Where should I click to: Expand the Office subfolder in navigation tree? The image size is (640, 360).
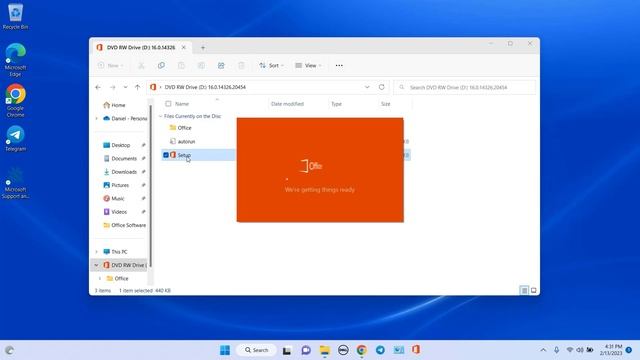pos(100,278)
